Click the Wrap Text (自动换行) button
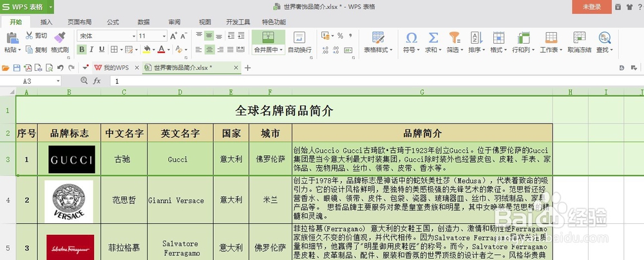644x260 pixels. click(x=299, y=42)
